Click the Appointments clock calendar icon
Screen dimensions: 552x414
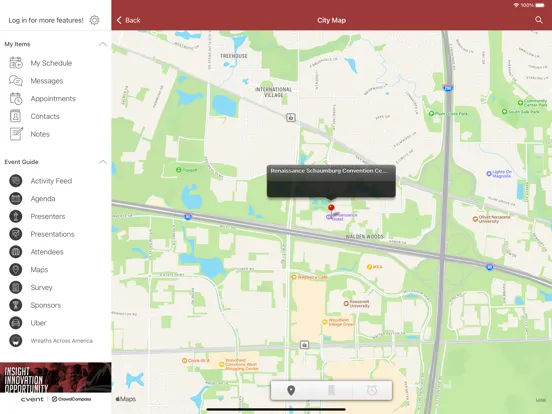(16, 99)
